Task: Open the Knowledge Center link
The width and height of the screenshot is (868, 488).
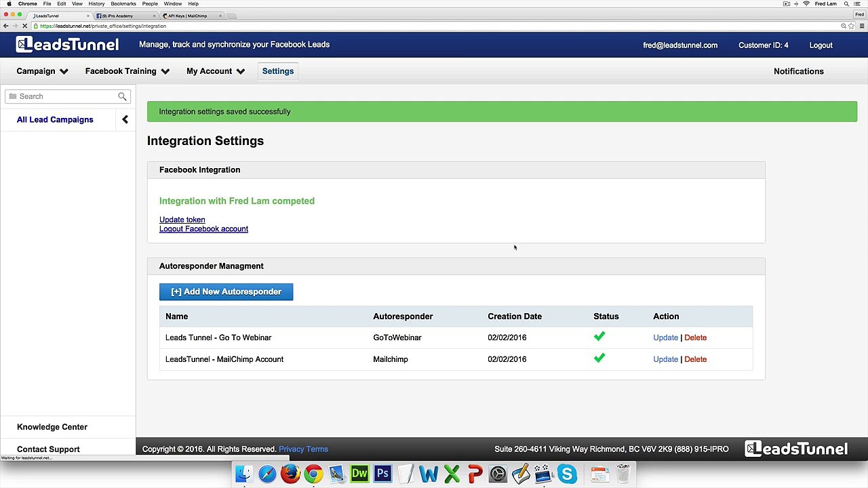Action: coord(52,427)
